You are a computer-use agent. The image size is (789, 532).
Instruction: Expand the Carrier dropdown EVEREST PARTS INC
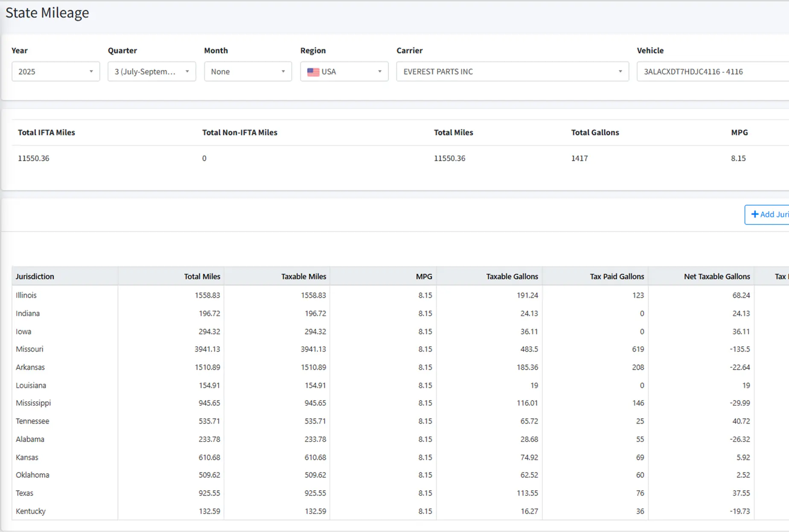coord(512,72)
